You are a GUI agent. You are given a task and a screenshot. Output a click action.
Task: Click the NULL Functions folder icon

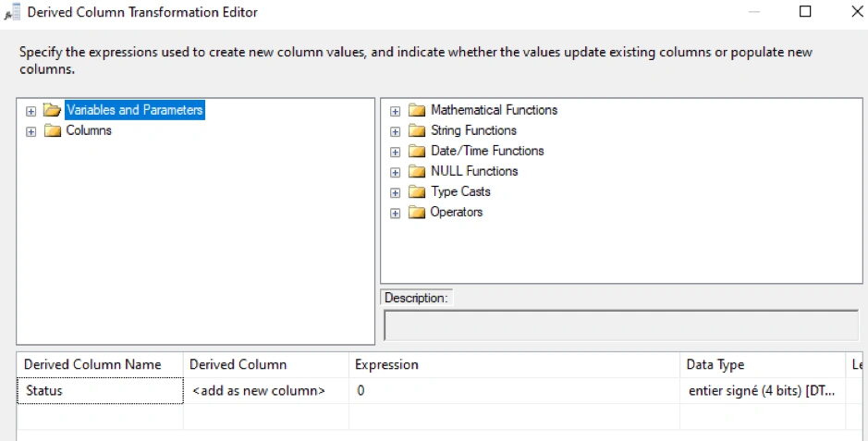pyautogui.click(x=417, y=172)
